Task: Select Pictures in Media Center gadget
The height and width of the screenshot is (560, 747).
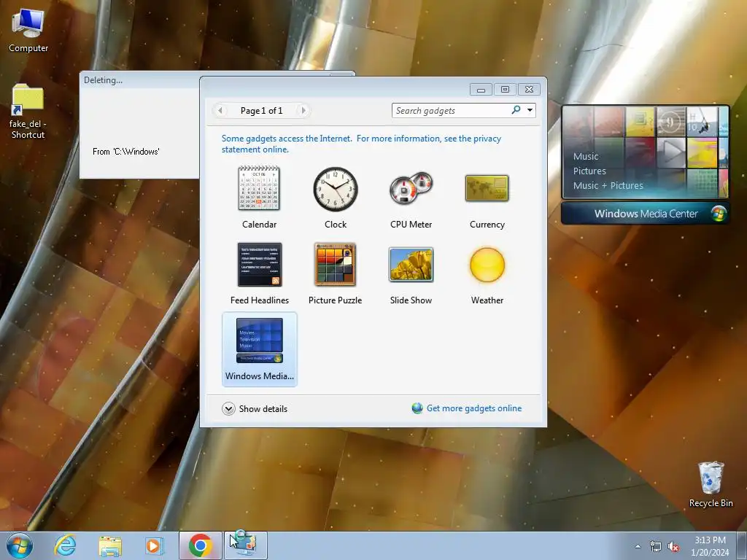Action: [589, 171]
